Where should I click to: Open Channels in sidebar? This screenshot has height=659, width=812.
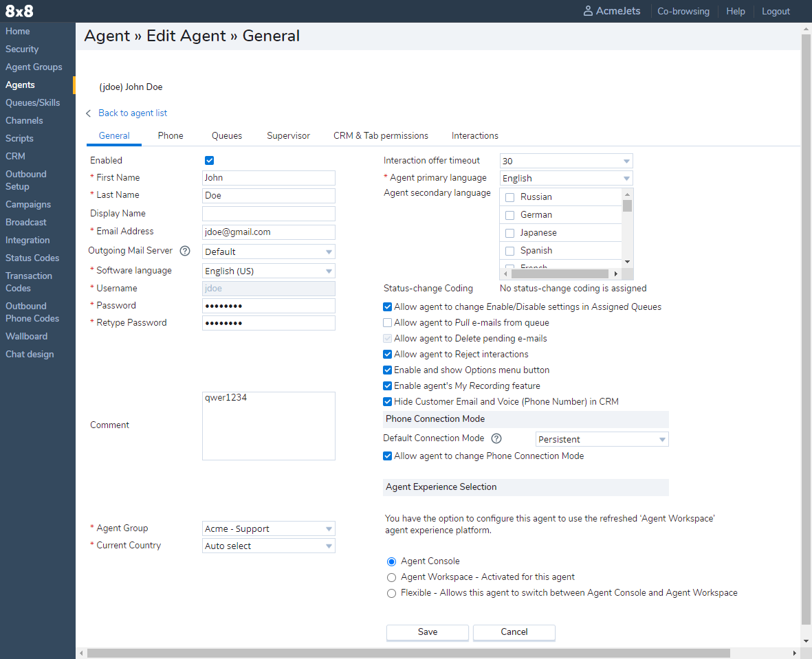[x=24, y=121]
